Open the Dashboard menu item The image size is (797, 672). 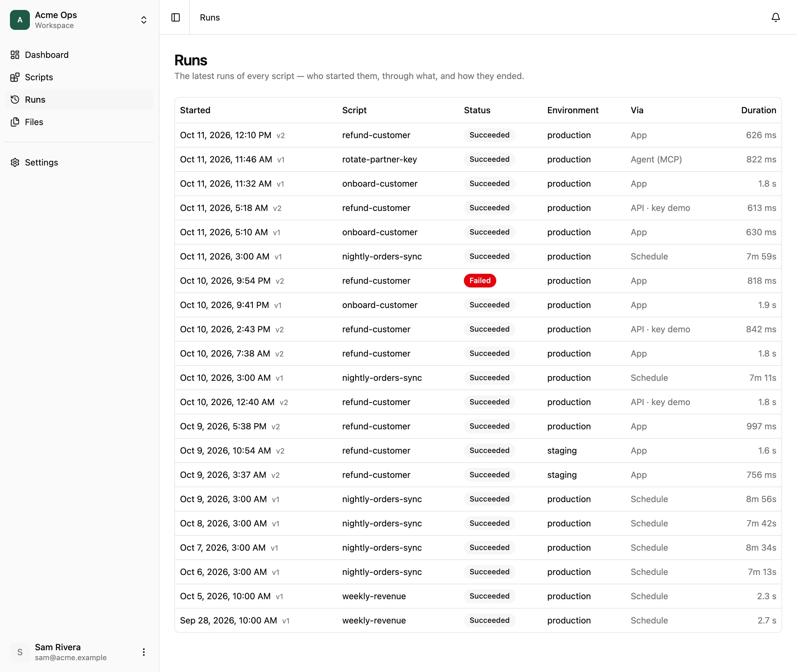point(79,55)
